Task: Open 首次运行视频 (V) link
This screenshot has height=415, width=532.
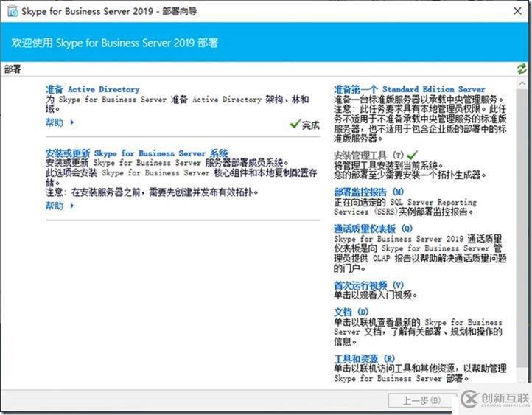Action: pyautogui.click(x=369, y=285)
